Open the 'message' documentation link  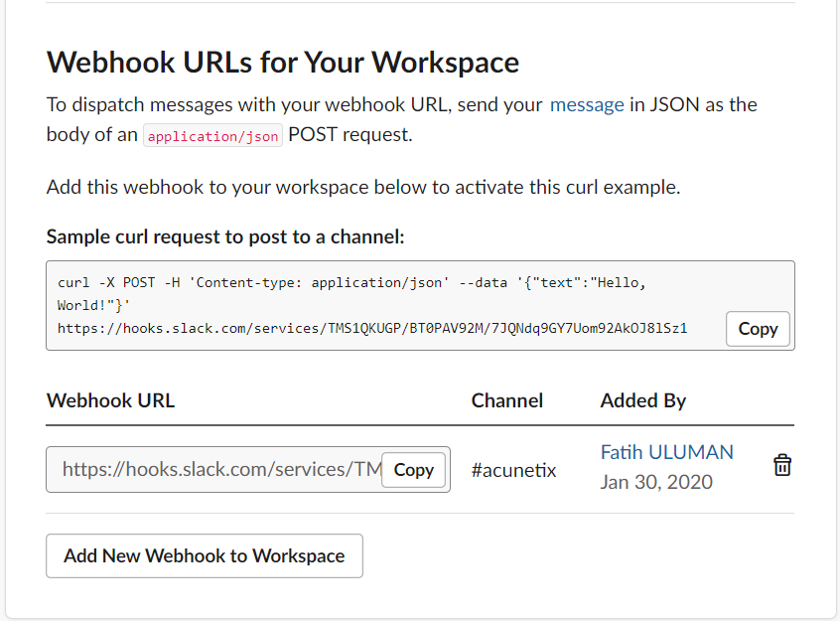587,104
